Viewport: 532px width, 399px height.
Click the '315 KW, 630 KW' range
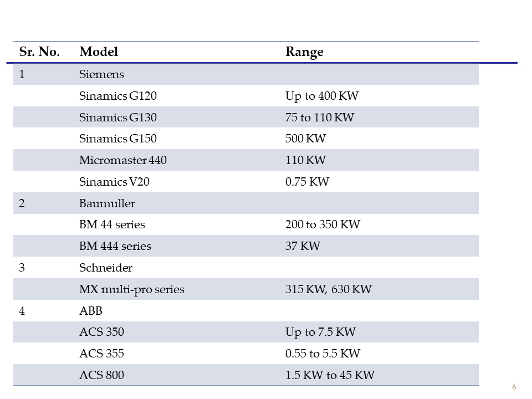click(329, 289)
